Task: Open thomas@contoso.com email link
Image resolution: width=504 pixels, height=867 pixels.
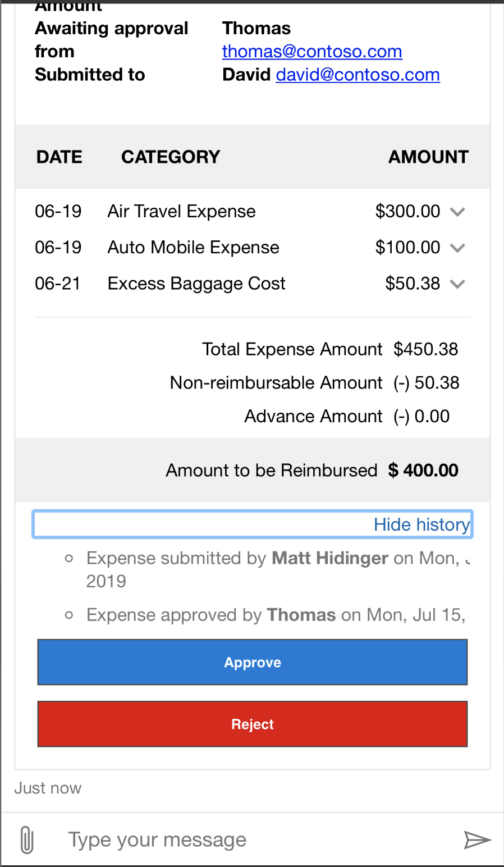Action: pyautogui.click(x=312, y=52)
